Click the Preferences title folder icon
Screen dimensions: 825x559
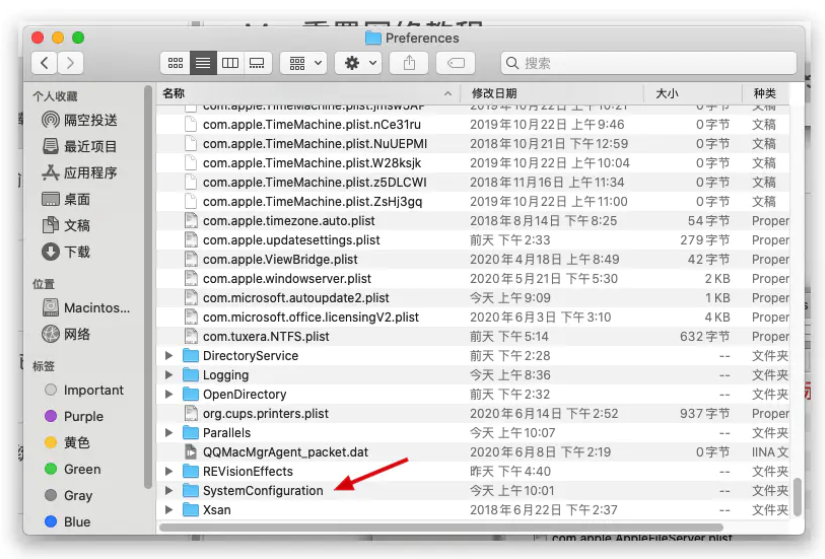373,38
